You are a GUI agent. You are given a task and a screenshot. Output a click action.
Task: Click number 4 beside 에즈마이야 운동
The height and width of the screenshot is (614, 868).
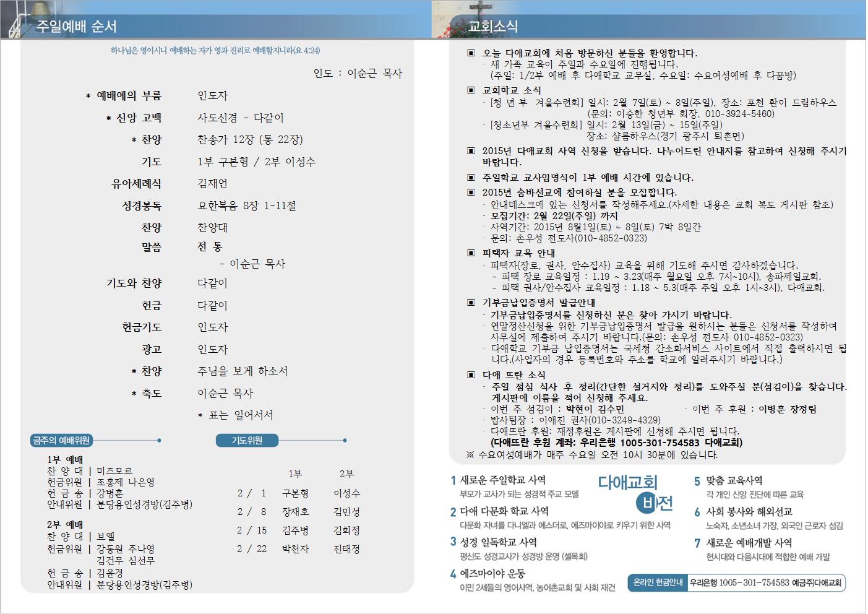pos(453,574)
